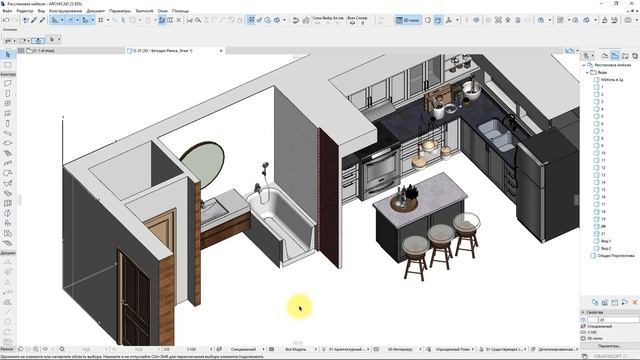Select the Slab tool in toolbox

click(x=8, y=143)
